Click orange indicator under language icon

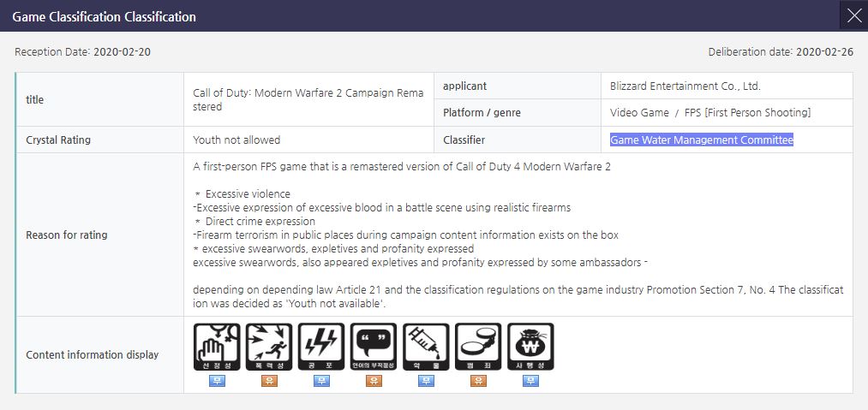coord(374,381)
